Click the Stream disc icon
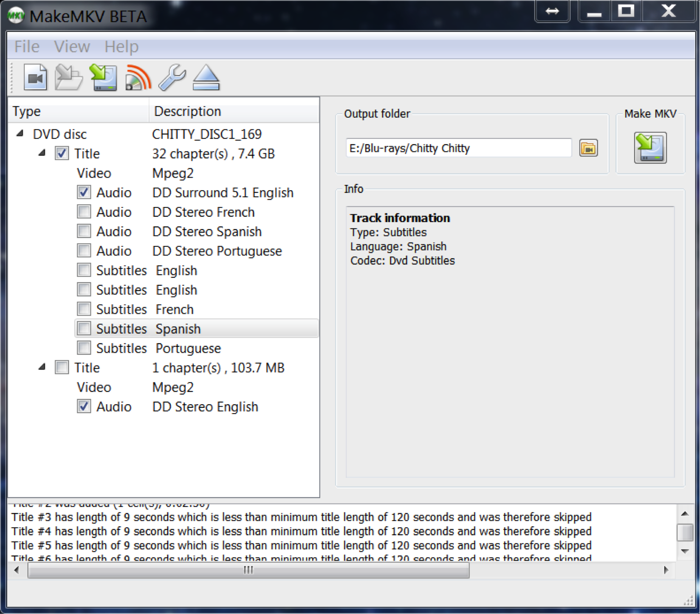700x614 pixels. click(x=138, y=77)
